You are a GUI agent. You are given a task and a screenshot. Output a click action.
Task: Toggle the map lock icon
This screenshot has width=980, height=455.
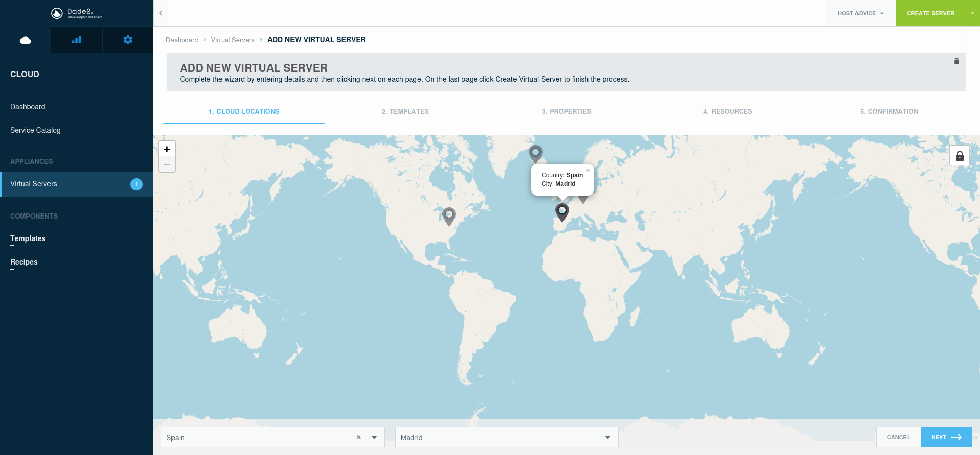click(960, 155)
